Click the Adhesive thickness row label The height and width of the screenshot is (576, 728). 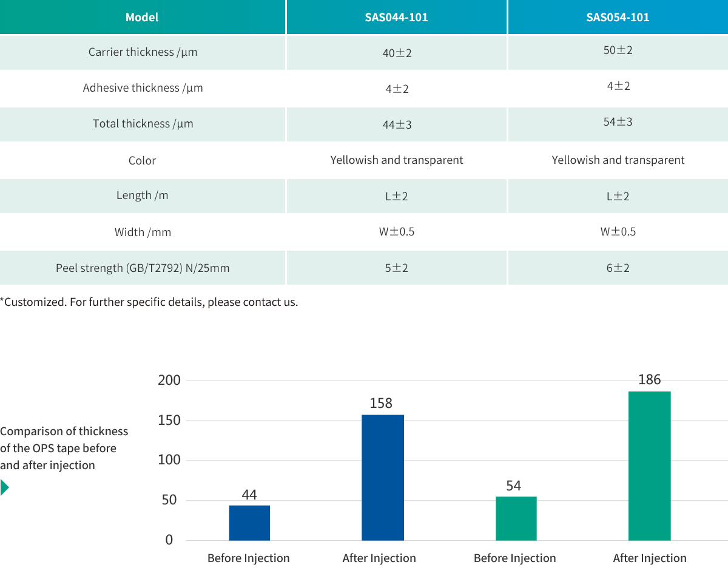[143, 88]
